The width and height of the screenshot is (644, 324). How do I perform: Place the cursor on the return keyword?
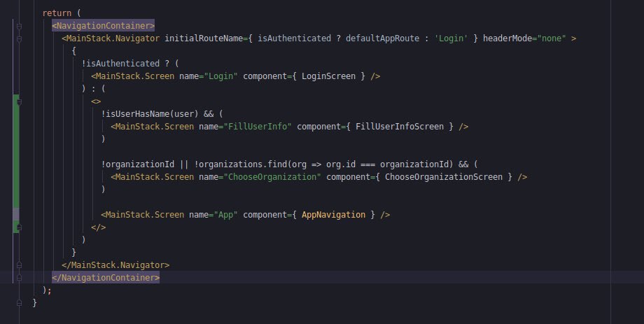(57, 13)
